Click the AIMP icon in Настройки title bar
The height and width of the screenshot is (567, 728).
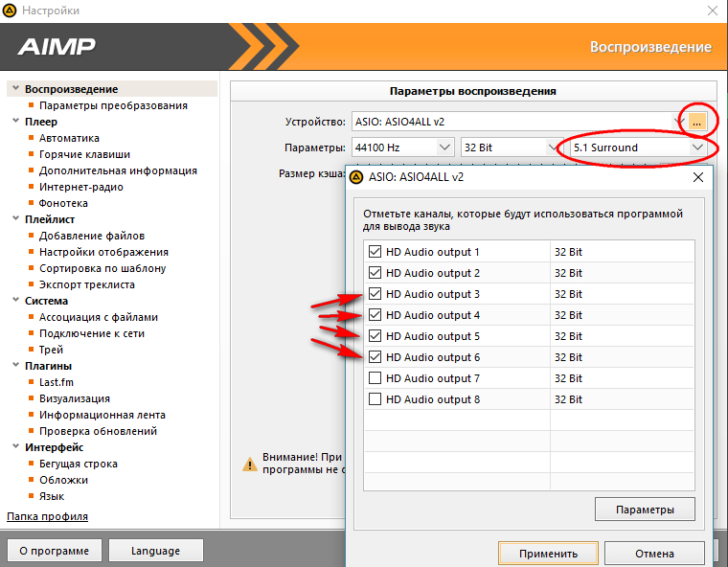(x=10, y=11)
